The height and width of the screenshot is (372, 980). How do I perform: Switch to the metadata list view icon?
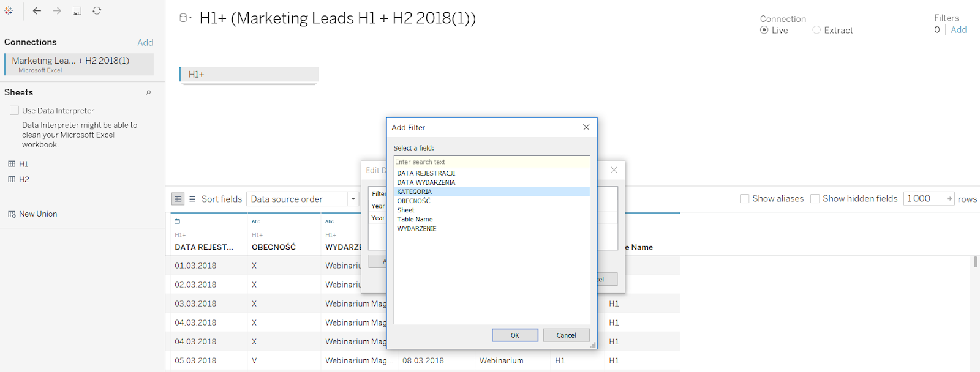[192, 199]
